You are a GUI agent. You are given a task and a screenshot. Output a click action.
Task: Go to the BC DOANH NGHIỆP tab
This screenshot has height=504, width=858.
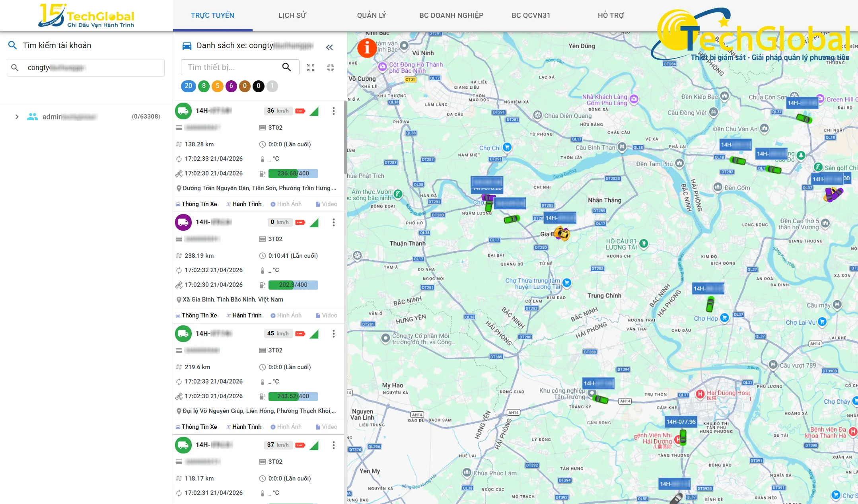[451, 16]
